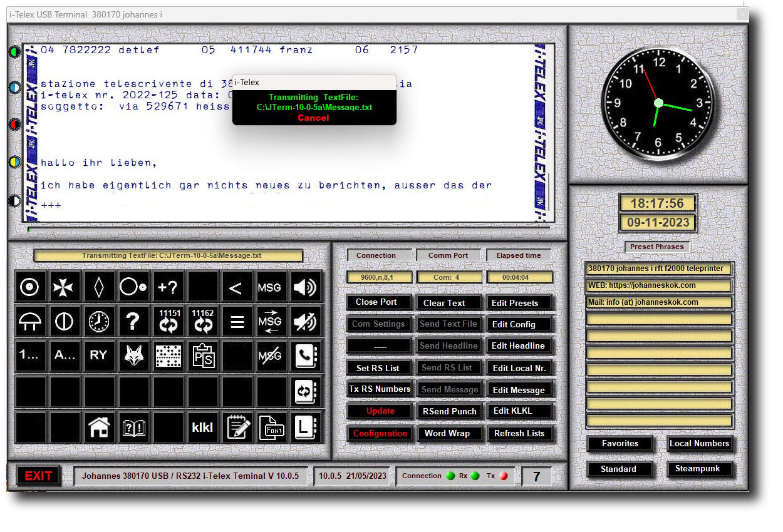Screen dimensions: 783x532
Task: Select the 'WEB: https://johanneskok.com' preset phrase
Action: (659, 285)
